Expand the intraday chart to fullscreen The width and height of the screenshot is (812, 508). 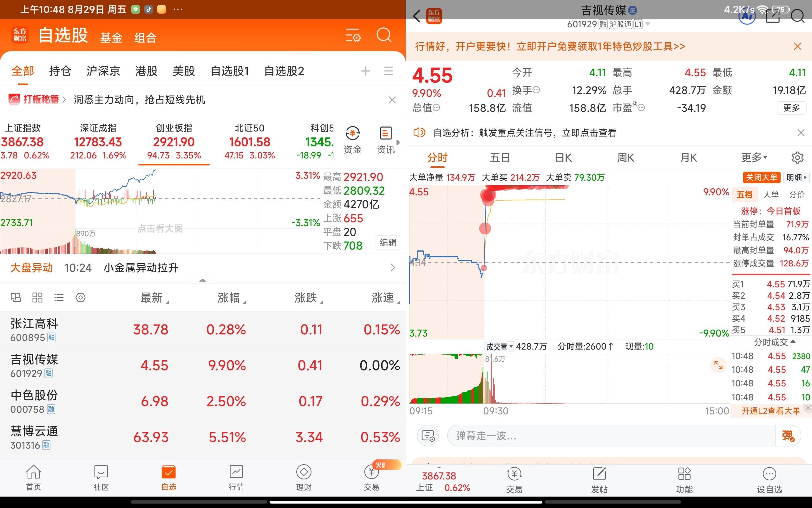718,365
